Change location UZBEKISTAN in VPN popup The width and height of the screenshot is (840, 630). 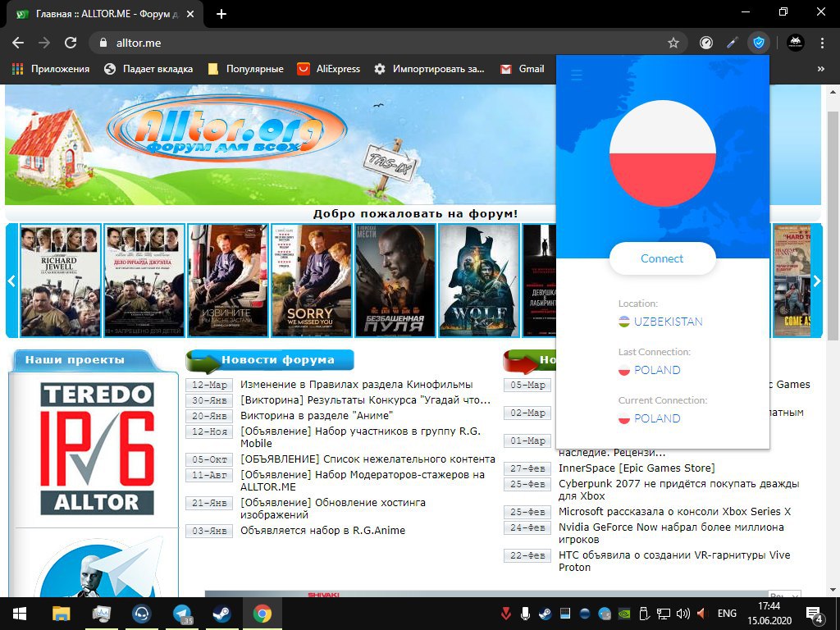click(x=660, y=322)
